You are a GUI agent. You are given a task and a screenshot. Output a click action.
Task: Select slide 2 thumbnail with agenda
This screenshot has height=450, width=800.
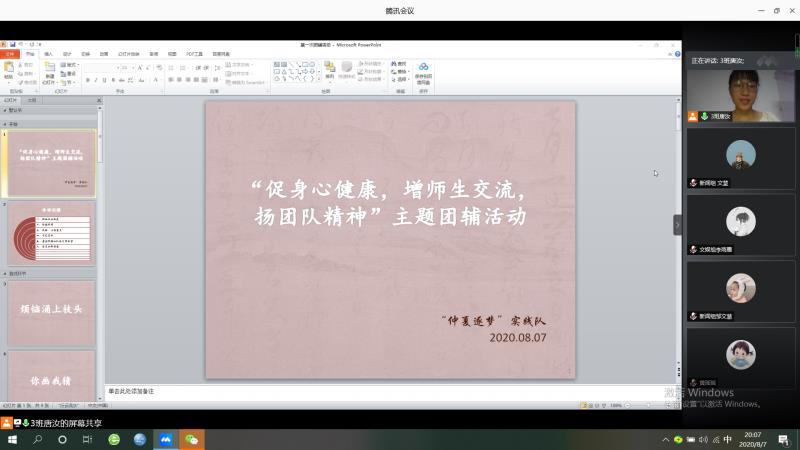[52, 231]
